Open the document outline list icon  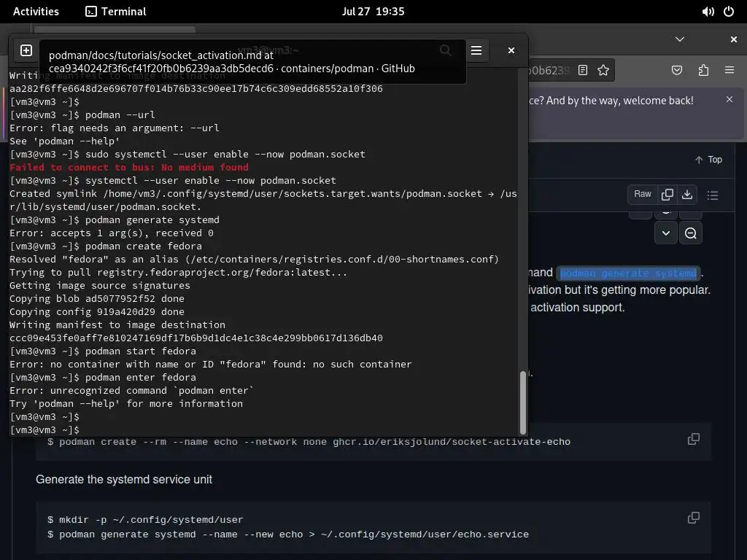coord(713,195)
